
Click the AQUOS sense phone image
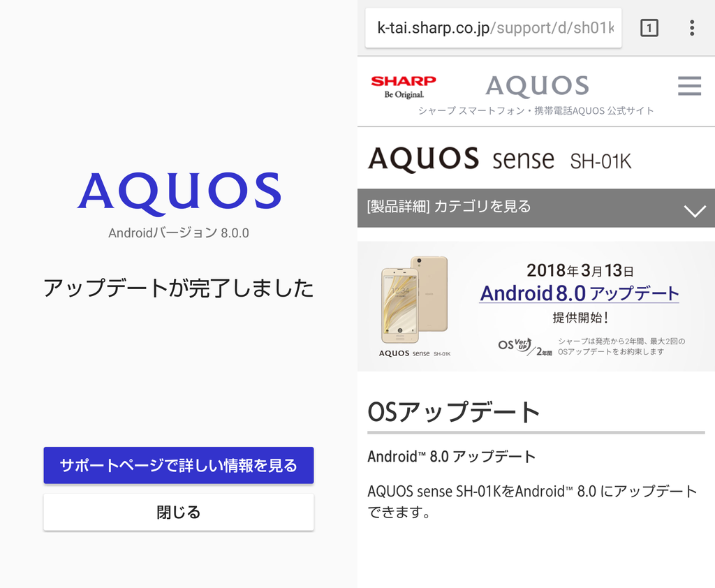click(414, 300)
